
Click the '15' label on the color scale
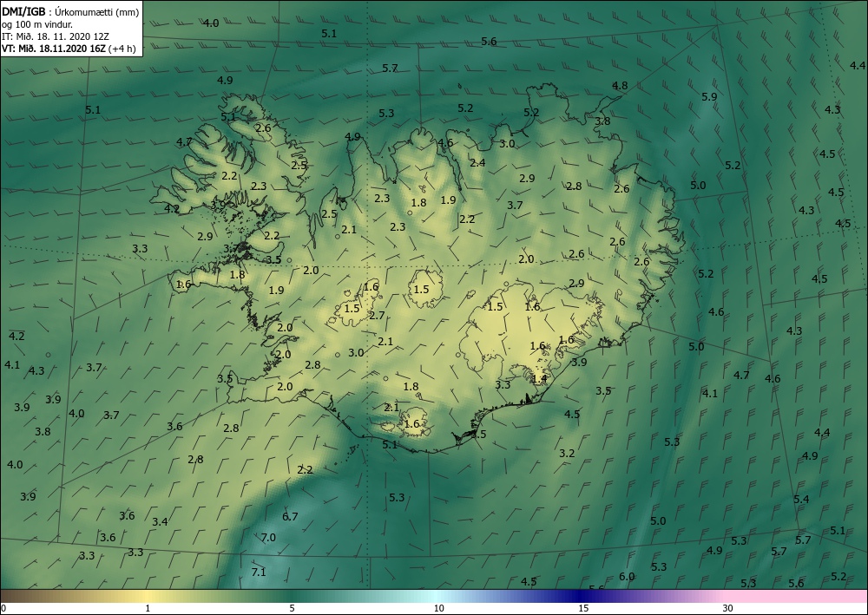(x=583, y=608)
